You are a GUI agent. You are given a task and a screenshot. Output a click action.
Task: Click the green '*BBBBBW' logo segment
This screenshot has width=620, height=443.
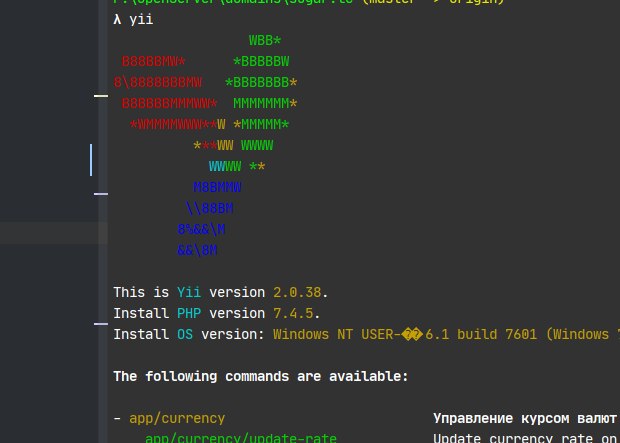[261, 61]
